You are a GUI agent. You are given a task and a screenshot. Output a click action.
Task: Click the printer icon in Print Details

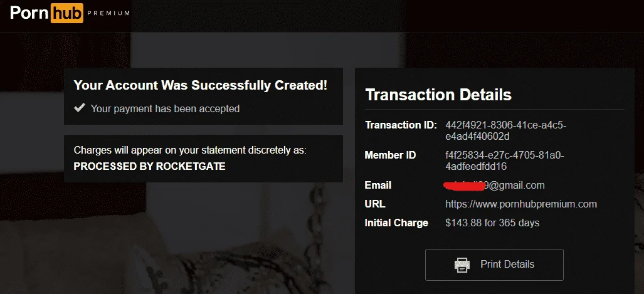[x=462, y=265]
